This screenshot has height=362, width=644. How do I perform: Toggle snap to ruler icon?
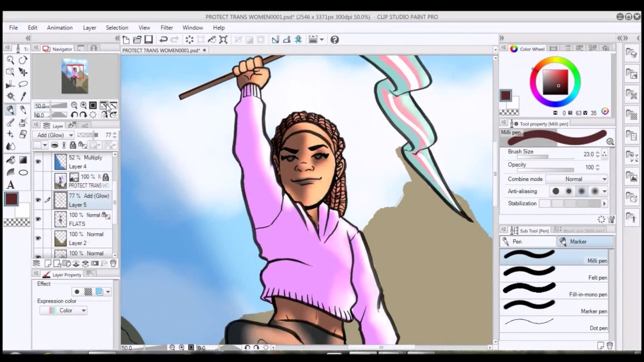(x=275, y=39)
